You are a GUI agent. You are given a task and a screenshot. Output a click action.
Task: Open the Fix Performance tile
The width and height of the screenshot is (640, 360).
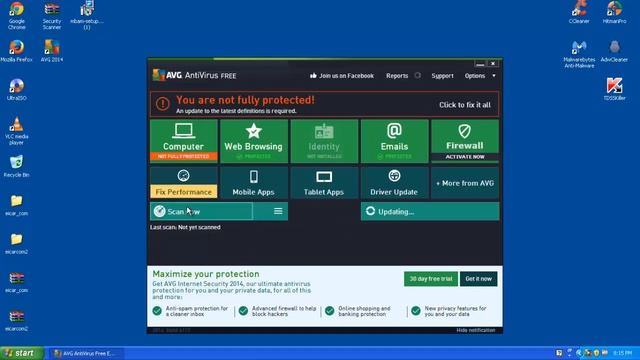tap(184, 183)
